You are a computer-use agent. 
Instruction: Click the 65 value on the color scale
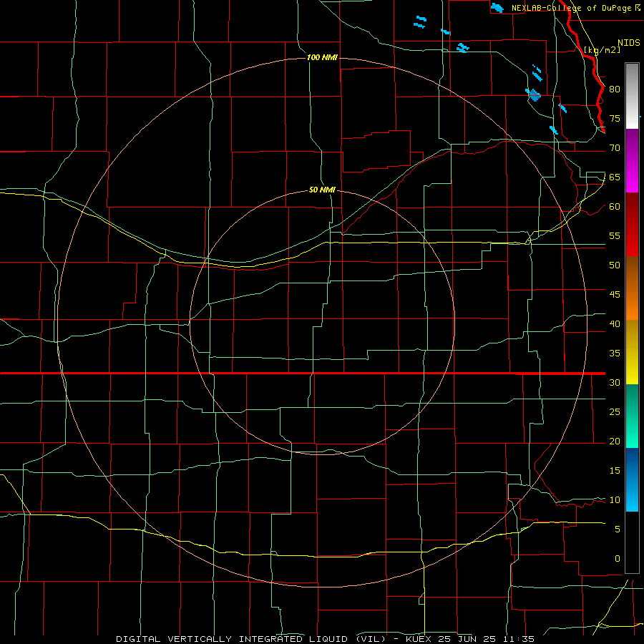pyautogui.click(x=615, y=177)
